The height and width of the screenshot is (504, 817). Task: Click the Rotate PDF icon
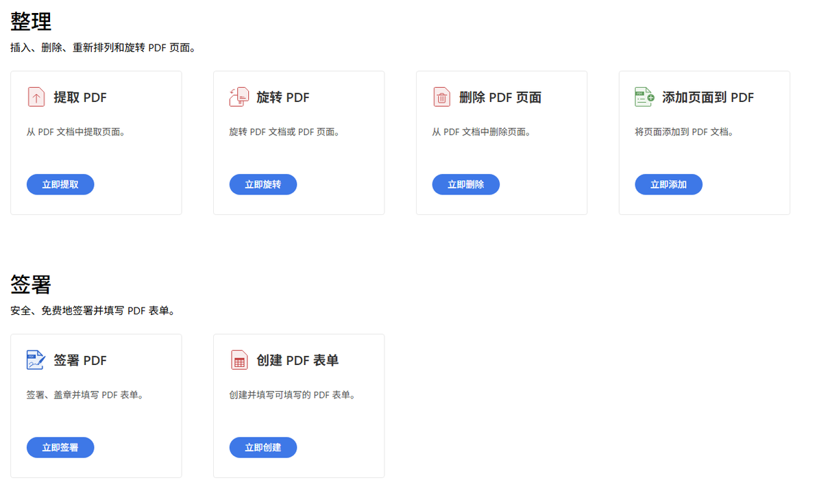[239, 97]
